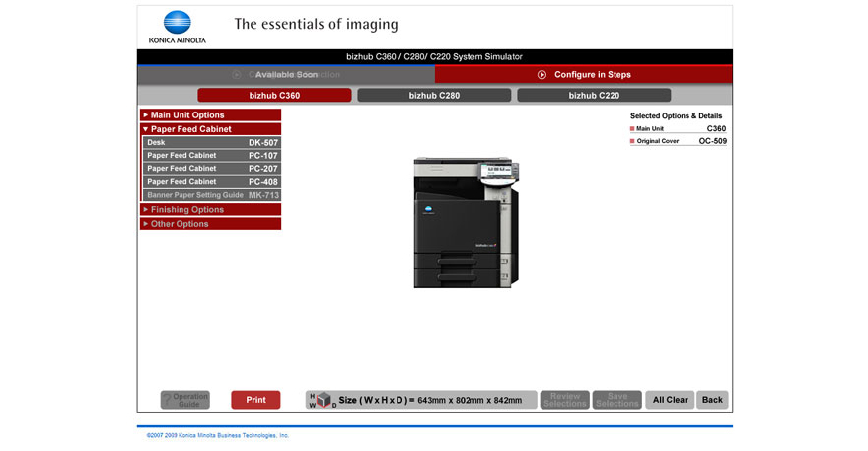
Task: Switch to the bizhub C360 tab
Action: tap(274, 96)
